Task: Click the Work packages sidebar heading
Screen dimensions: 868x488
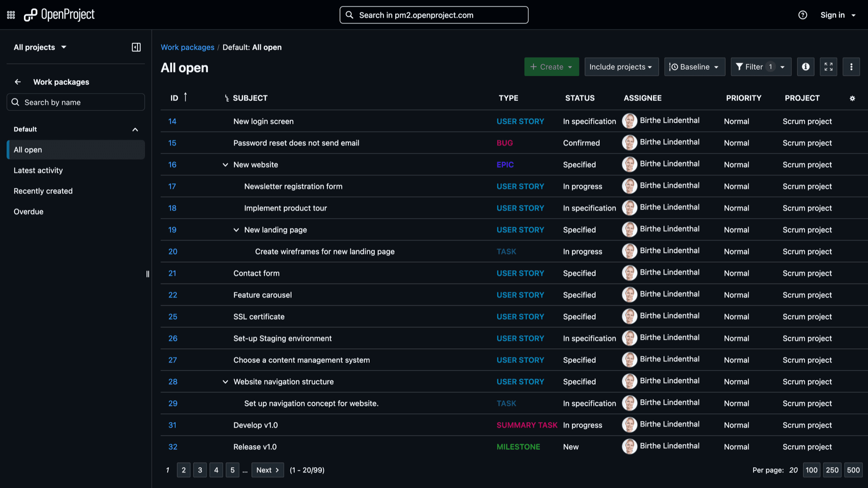Action: point(61,82)
